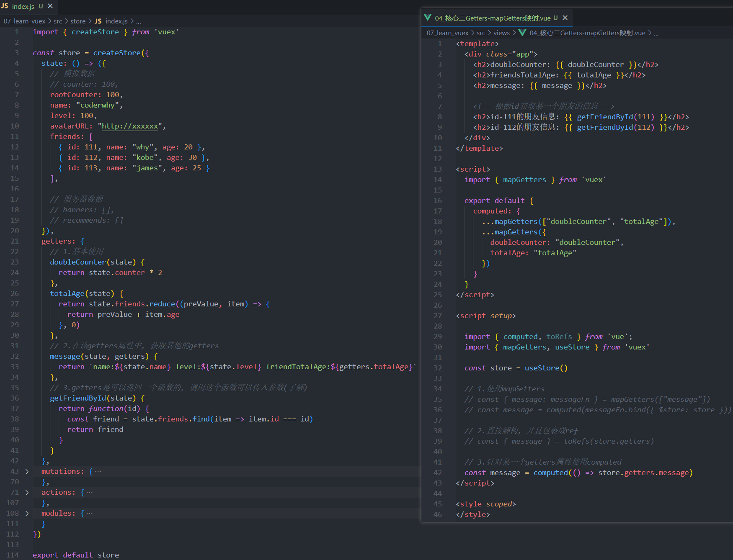Click the 'getters' property in index.js
The height and width of the screenshot is (560, 733).
click(57, 241)
